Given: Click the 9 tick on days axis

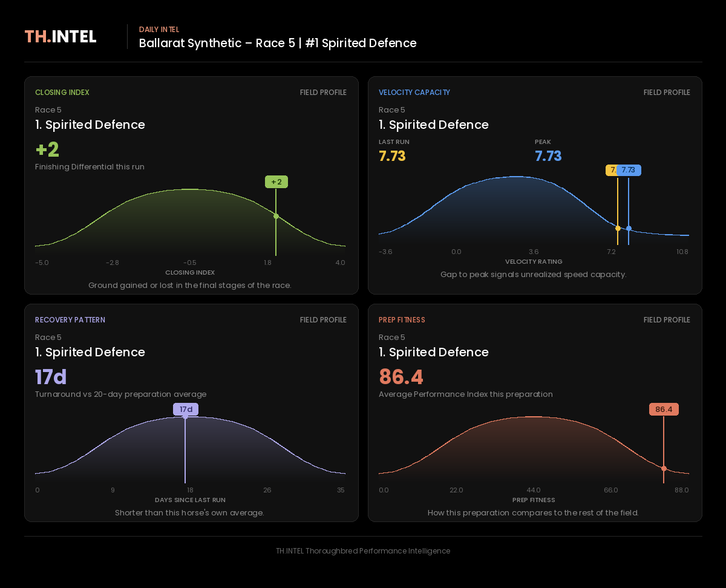Looking at the screenshot, I should tap(113, 490).
